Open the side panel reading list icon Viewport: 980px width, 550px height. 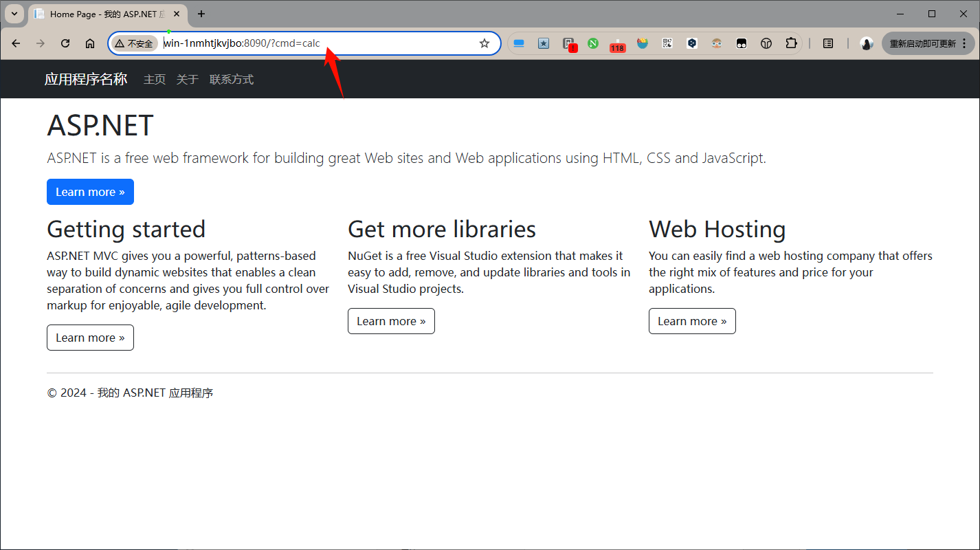828,43
